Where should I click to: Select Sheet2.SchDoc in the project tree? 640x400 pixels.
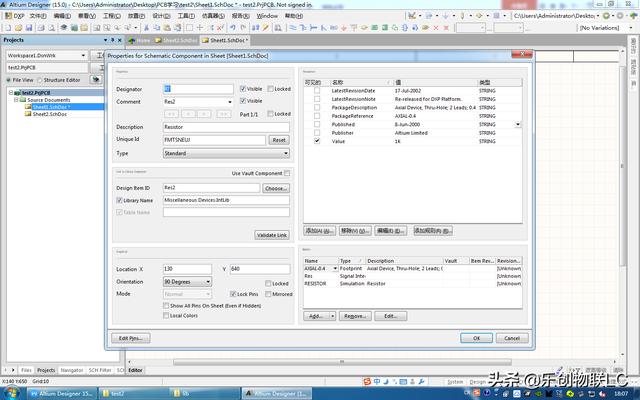coord(49,114)
